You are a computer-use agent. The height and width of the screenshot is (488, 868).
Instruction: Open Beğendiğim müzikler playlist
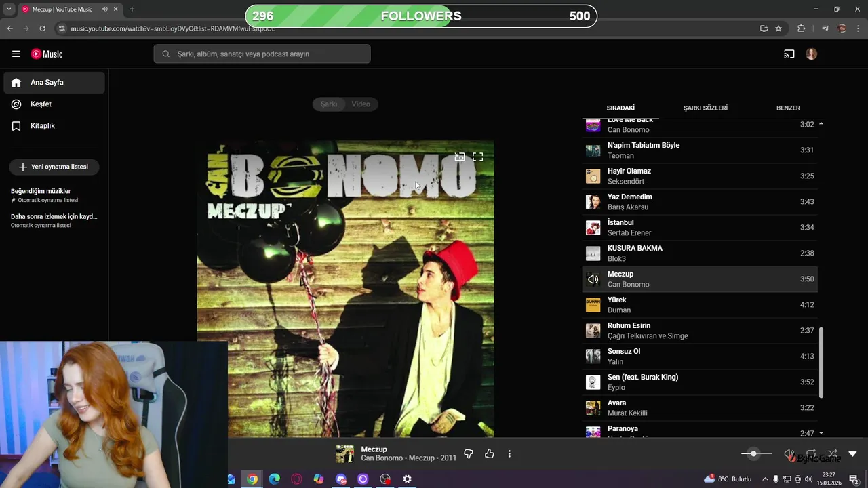[x=54, y=195]
